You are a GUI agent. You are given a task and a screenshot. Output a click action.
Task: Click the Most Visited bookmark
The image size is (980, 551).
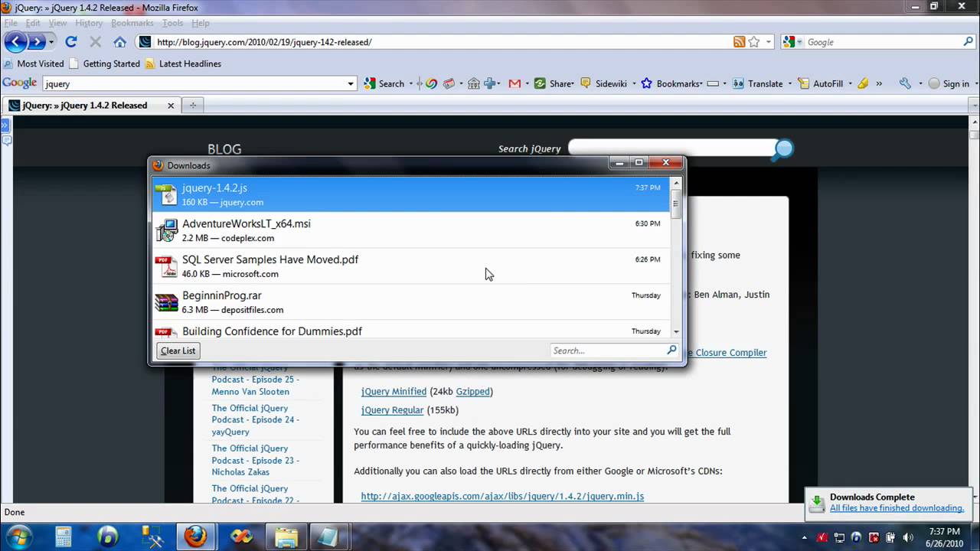point(34,64)
